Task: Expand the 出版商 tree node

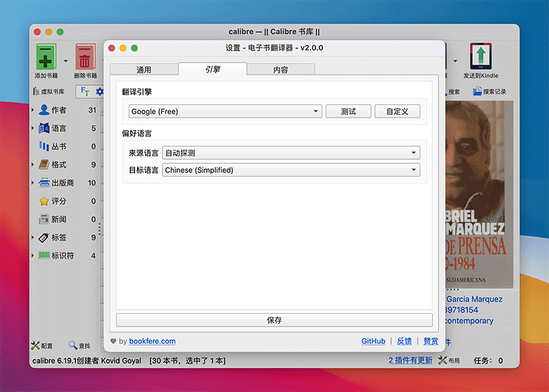Action: click(32, 183)
